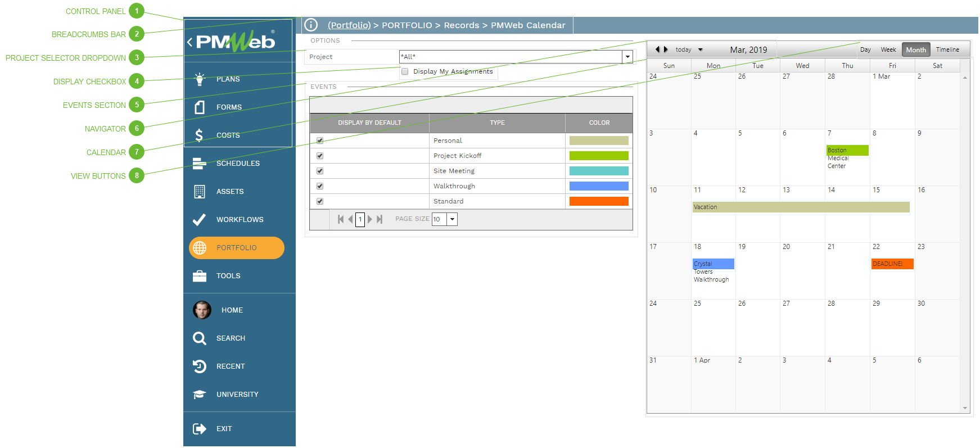This screenshot has width=980, height=448.
Task: Open the Vacation calendar event
Action: pos(801,207)
